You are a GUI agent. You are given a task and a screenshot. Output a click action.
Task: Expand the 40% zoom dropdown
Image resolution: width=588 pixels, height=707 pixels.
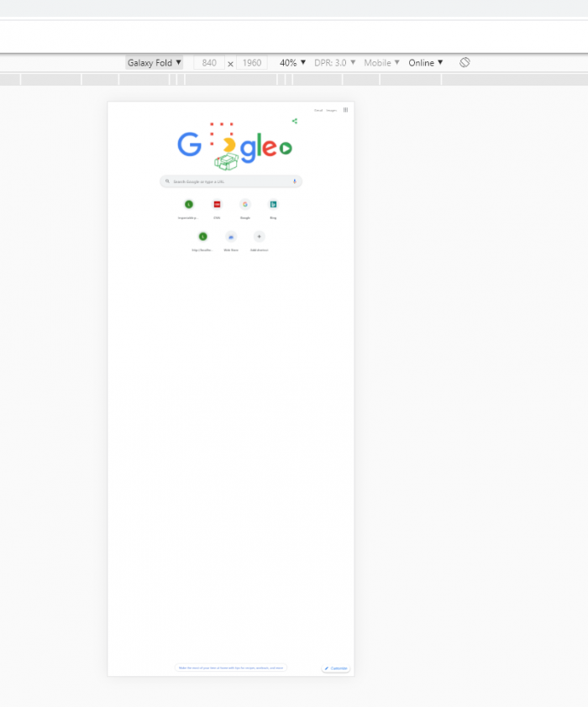click(x=293, y=63)
